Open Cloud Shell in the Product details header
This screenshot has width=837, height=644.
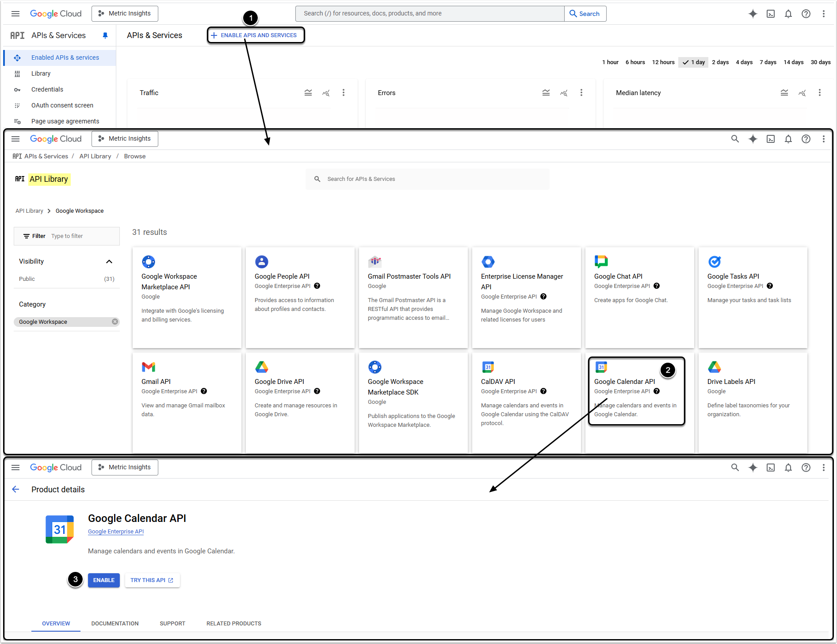(x=771, y=468)
